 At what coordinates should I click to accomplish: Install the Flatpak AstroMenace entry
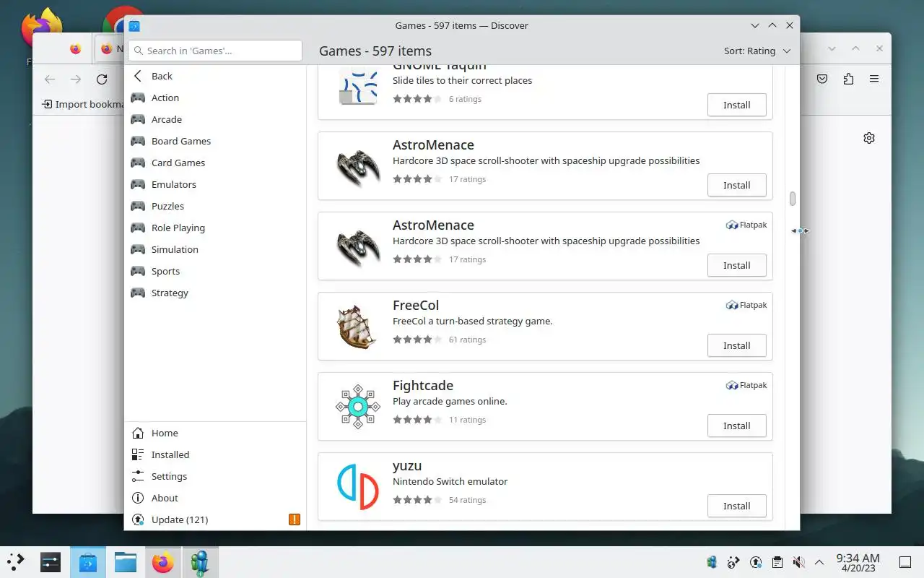(x=736, y=265)
